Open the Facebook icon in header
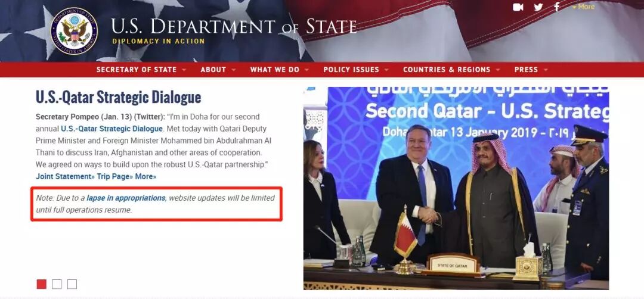 click(557, 7)
